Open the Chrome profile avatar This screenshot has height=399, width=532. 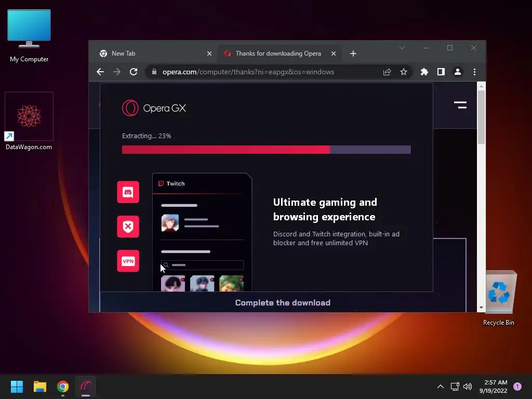pyautogui.click(x=457, y=72)
